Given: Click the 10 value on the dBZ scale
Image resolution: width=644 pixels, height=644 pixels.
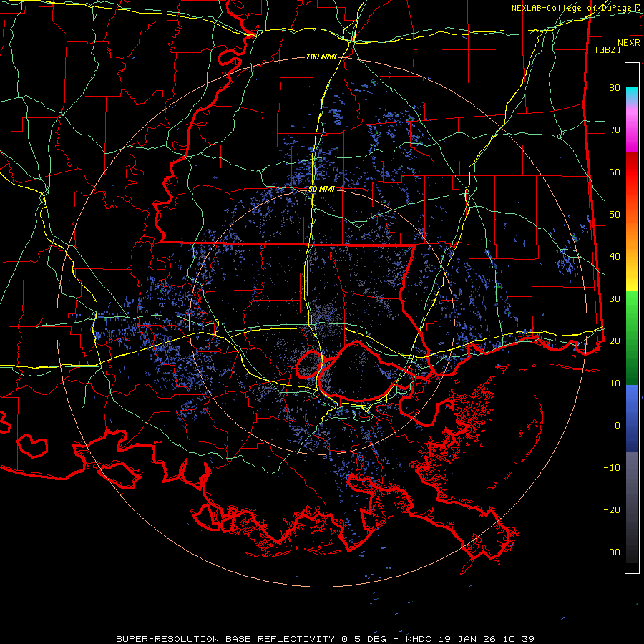Looking at the screenshot, I should pyautogui.click(x=615, y=384).
